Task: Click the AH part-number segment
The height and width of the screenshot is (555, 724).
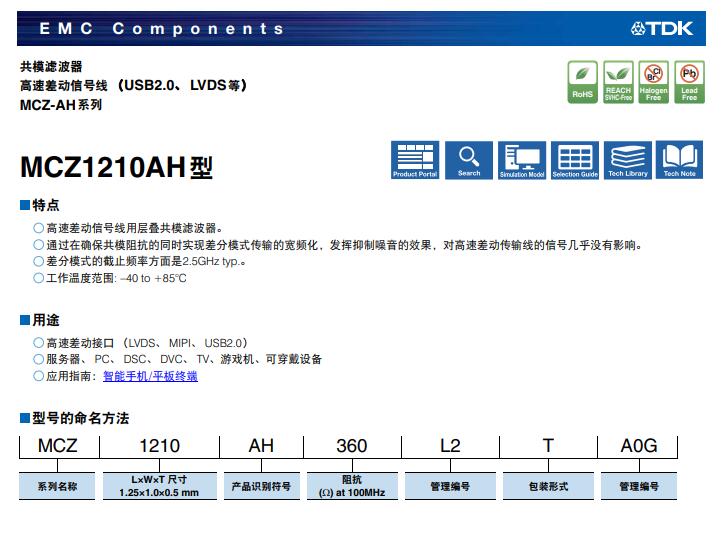Action: tap(261, 446)
